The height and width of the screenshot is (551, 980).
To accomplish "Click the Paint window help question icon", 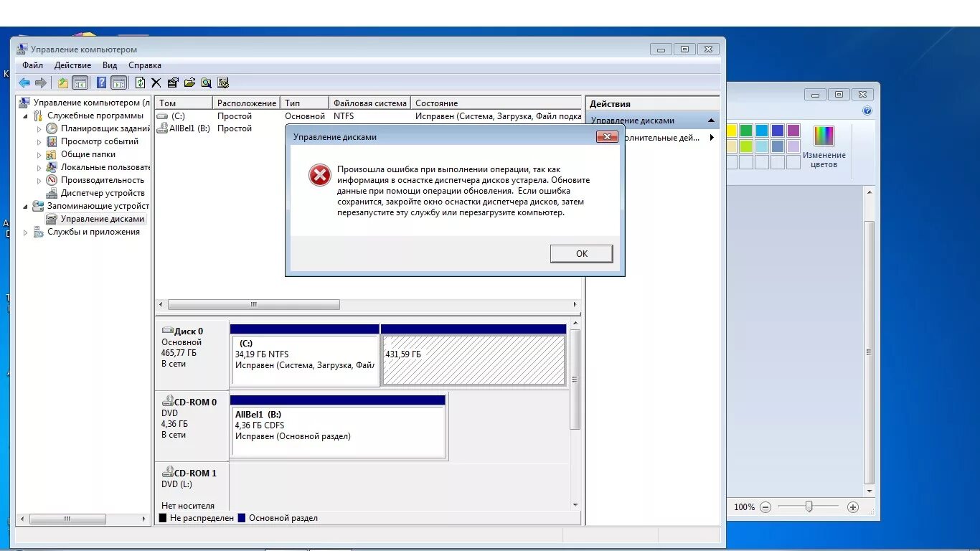I will (x=867, y=111).
